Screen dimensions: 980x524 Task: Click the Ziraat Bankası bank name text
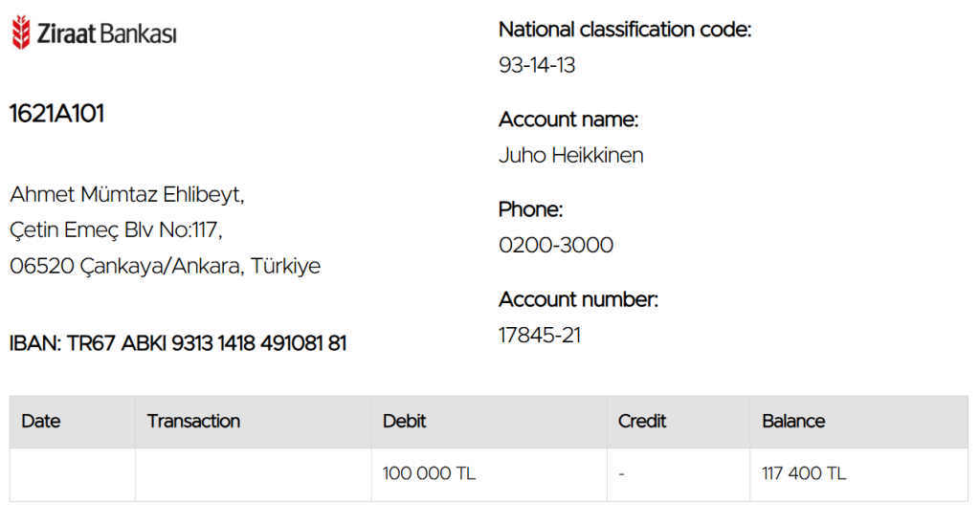(x=107, y=33)
